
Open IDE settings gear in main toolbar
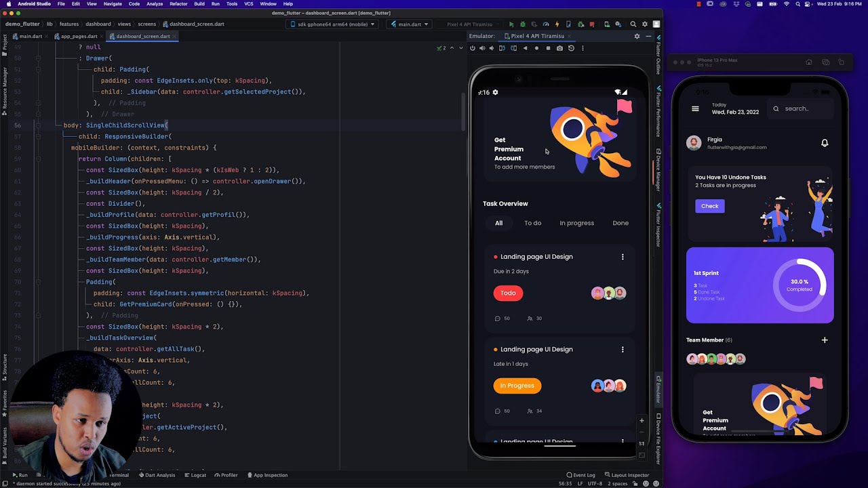click(645, 24)
